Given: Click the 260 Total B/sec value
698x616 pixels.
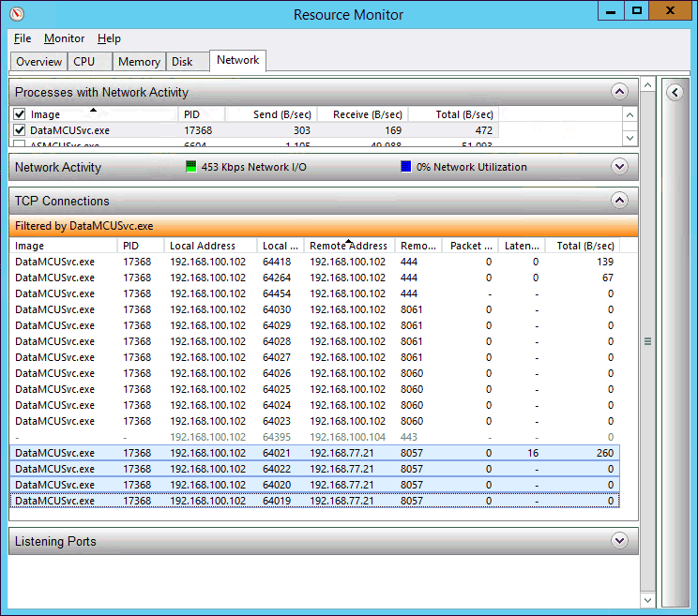Looking at the screenshot, I should (x=605, y=453).
